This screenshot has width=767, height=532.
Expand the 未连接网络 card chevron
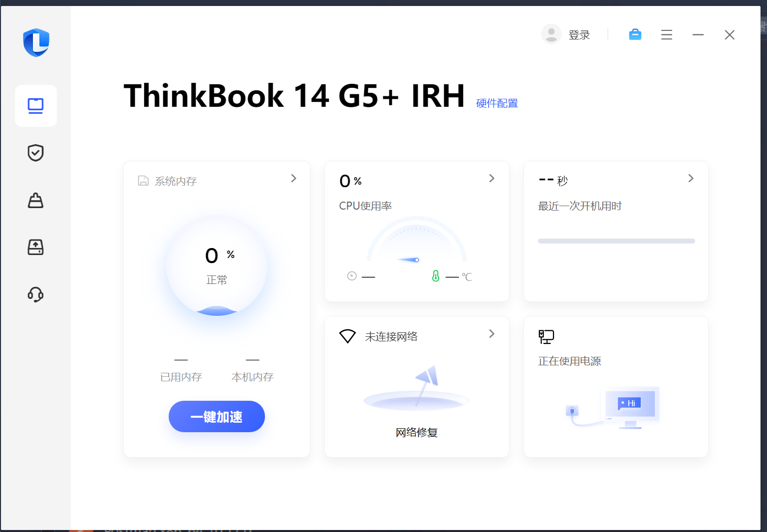click(x=492, y=333)
